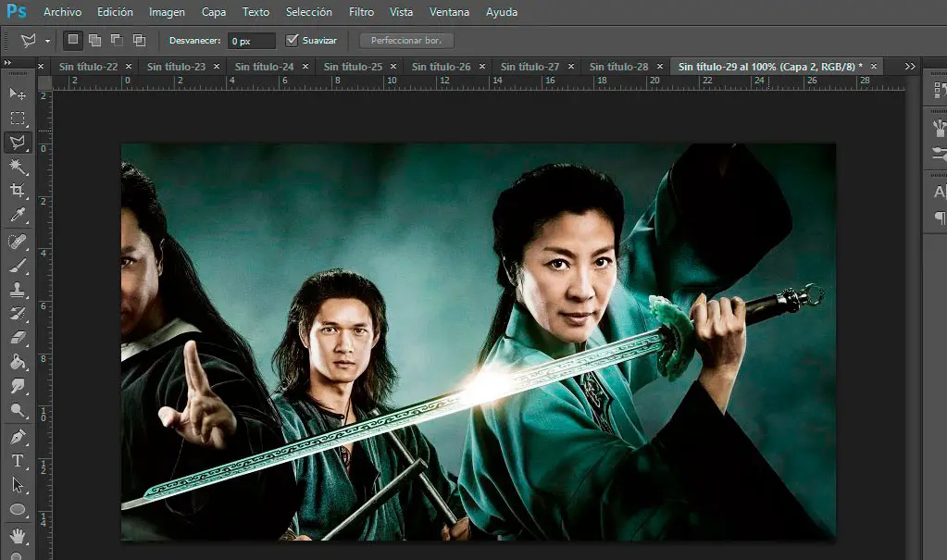This screenshot has height=560, width=947.
Task: Pick the Eyedropper tool
Action: (18, 216)
